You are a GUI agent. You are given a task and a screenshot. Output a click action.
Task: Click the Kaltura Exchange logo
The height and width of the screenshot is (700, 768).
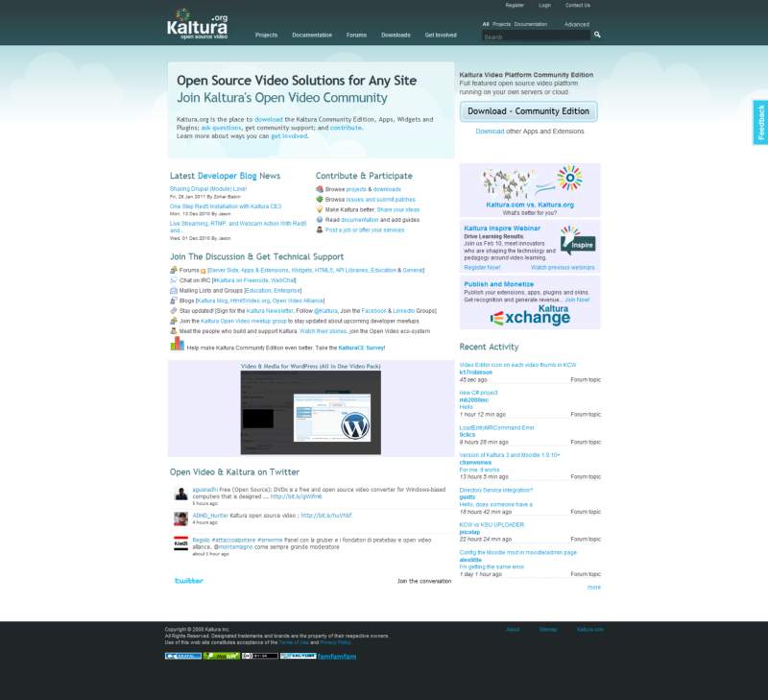[x=530, y=315]
